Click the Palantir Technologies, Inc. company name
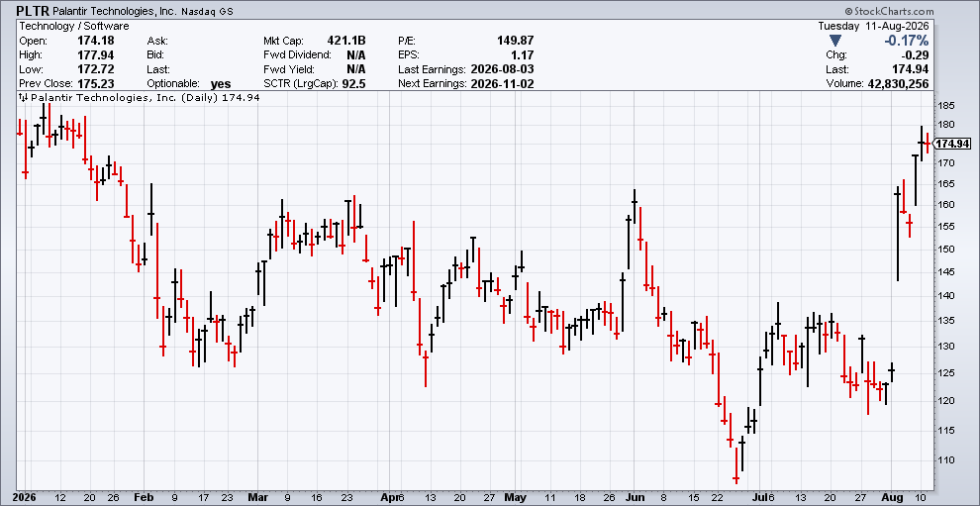This screenshot has height=506, width=980. click(116, 11)
